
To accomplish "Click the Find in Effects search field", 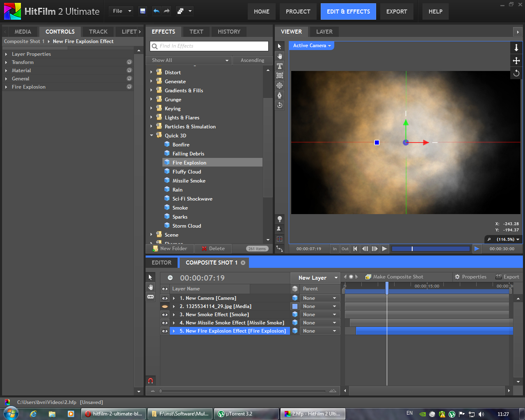I will [x=209, y=46].
